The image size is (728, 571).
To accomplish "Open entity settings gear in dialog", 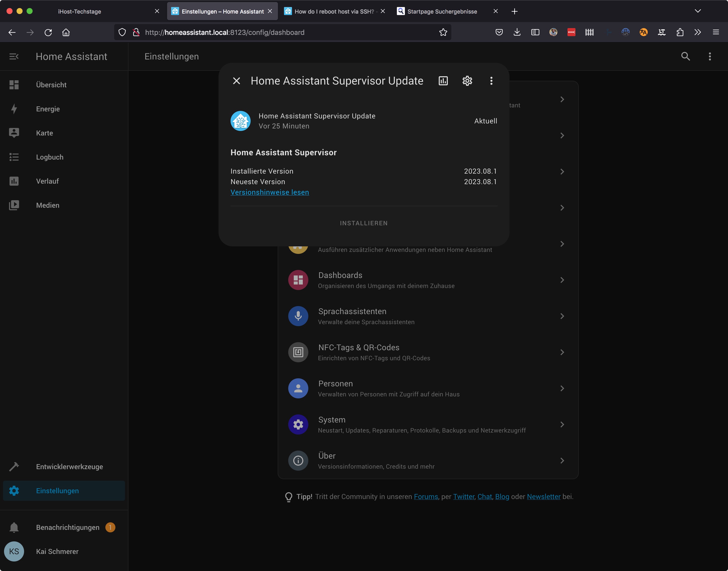I will tap(467, 81).
